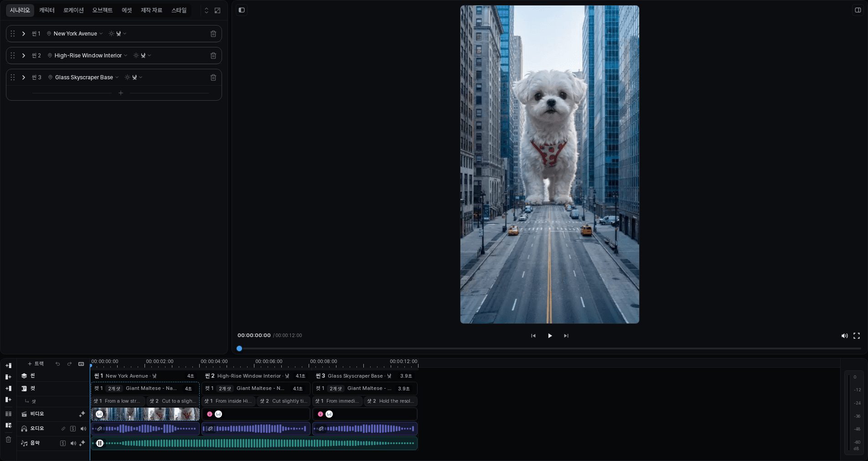
Task: Open the 로케이션 tab
Action: click(x=73, y=10)
